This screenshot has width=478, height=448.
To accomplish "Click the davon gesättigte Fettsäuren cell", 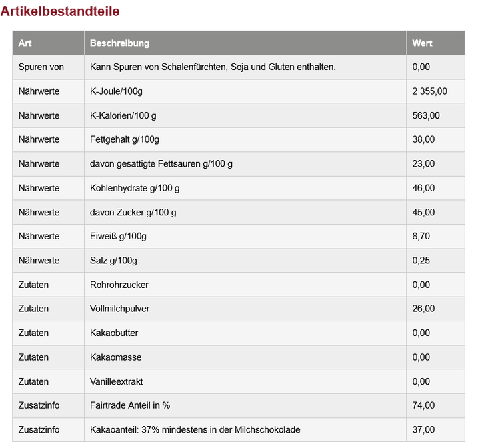I will pyautogui.click(x=161, y=164).
